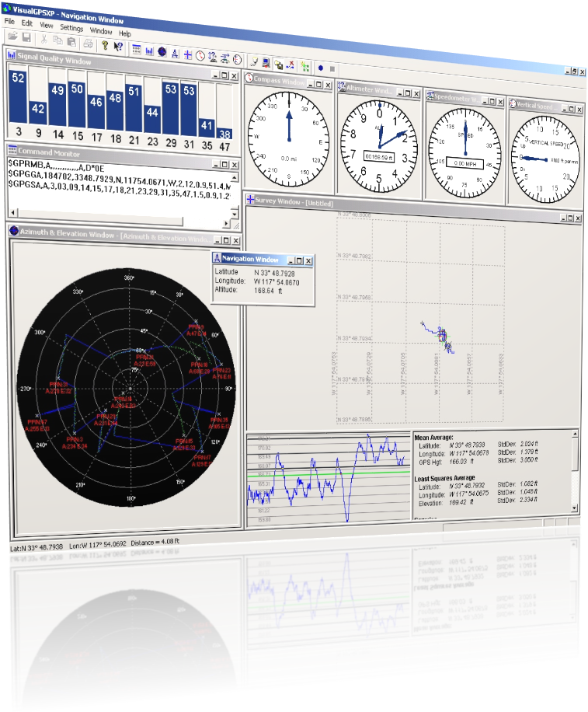Image resolution: width=588 pixels, height=712 pixels.
Task: Start recording with blue dot icon
Action: 321,68
